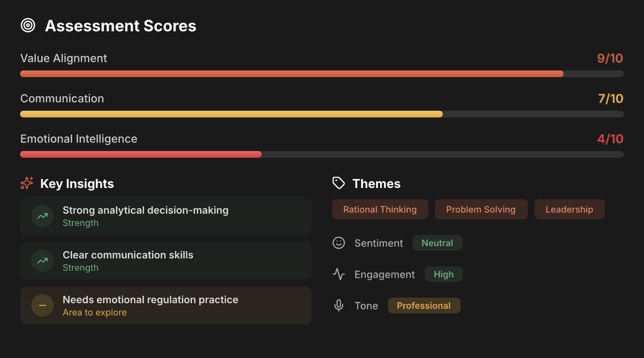
Task: Click the trend arrow on analytical decision-making insight
Action: click(x=42, y=216)
